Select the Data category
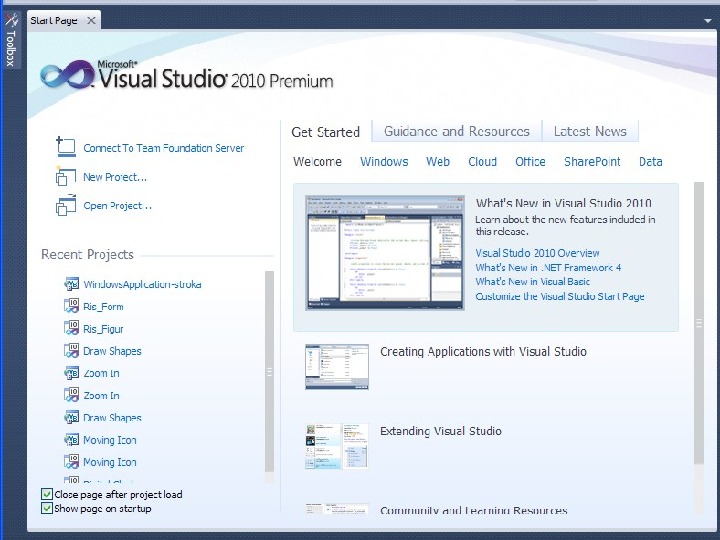 (651, 162)
